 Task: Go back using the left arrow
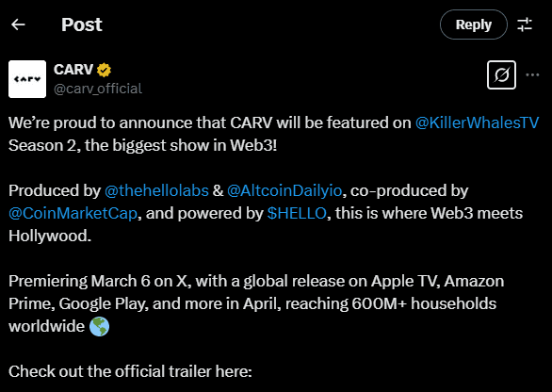point(18,24)
